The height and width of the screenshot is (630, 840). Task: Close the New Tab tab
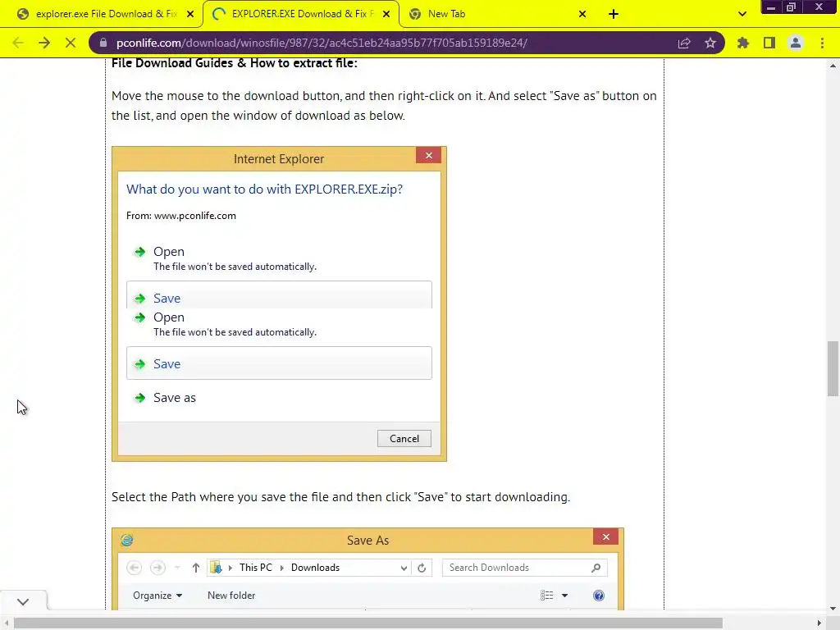pos(582,14)
